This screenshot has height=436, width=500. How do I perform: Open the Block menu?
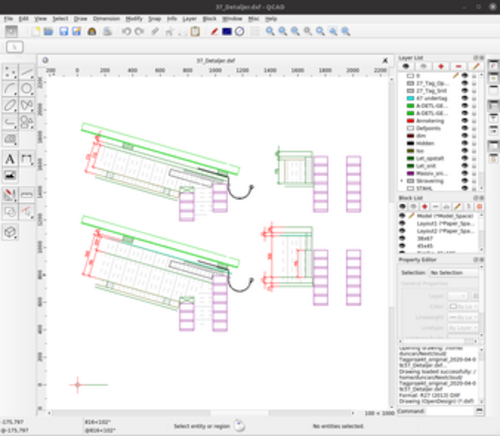click(209, 19)
